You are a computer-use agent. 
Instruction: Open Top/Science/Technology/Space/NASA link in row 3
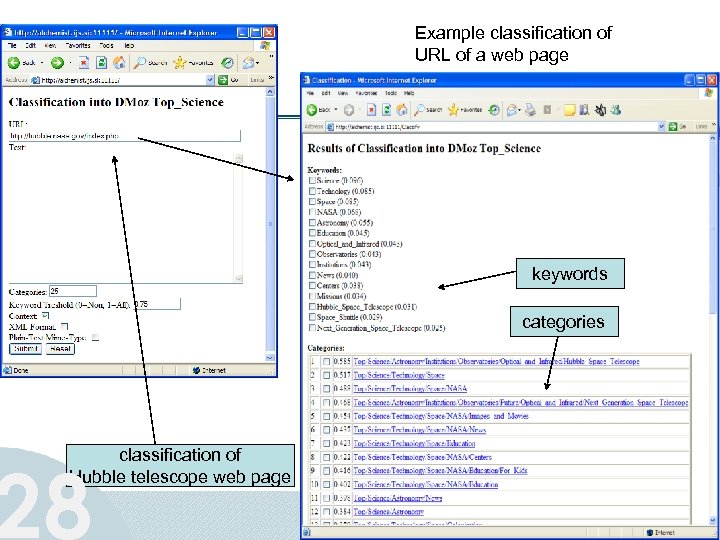point(410,388)
